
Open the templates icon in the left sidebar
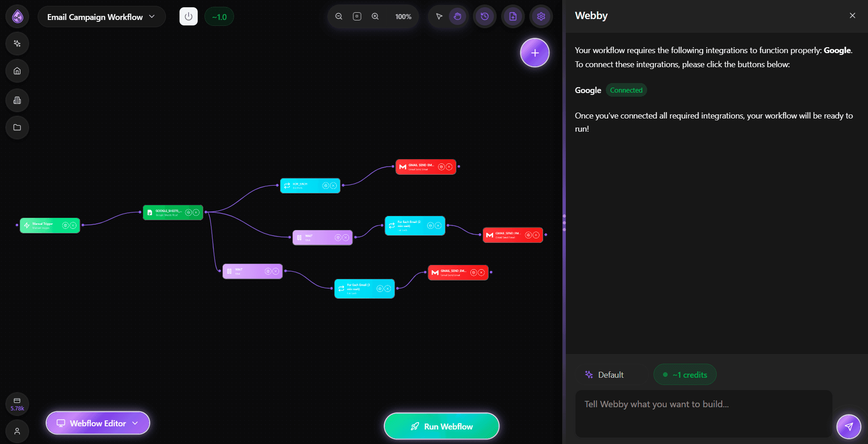[x=17, y=100]
